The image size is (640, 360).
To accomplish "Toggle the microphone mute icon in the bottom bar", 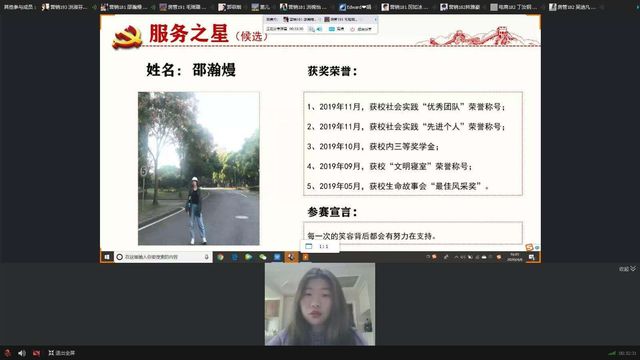I will (7, 353).
